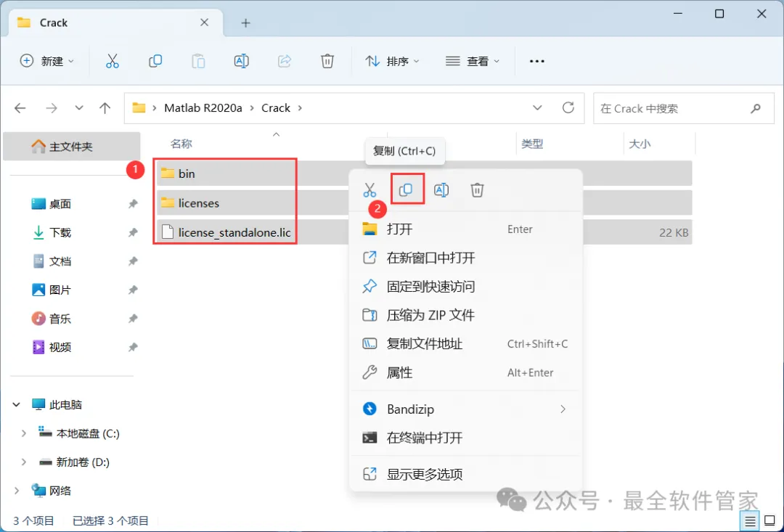Sort by 名称 (Name) column header
Viewport: 784px width, 532px height.
[x=181, y=144]
